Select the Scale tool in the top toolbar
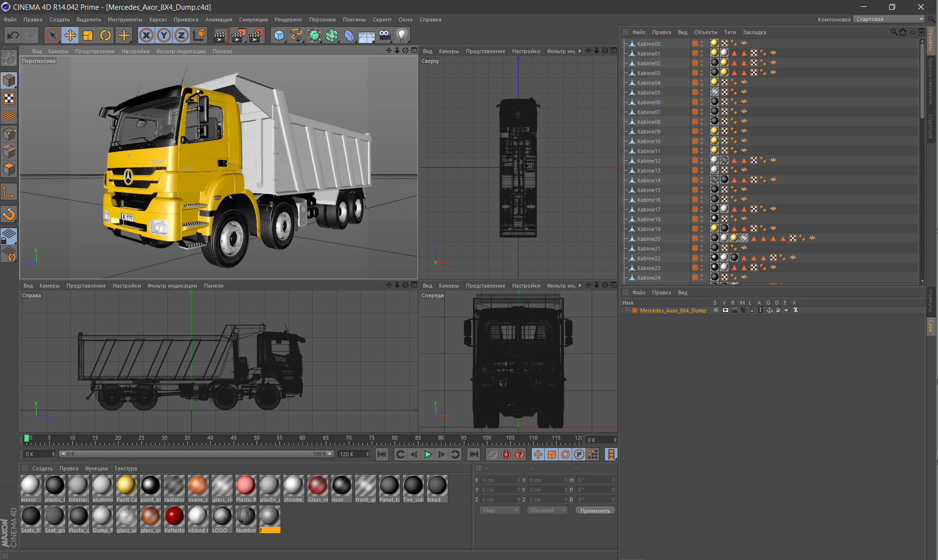Image resolution: width=938 pixels, height=560 pixels. [x=88, y=35]
